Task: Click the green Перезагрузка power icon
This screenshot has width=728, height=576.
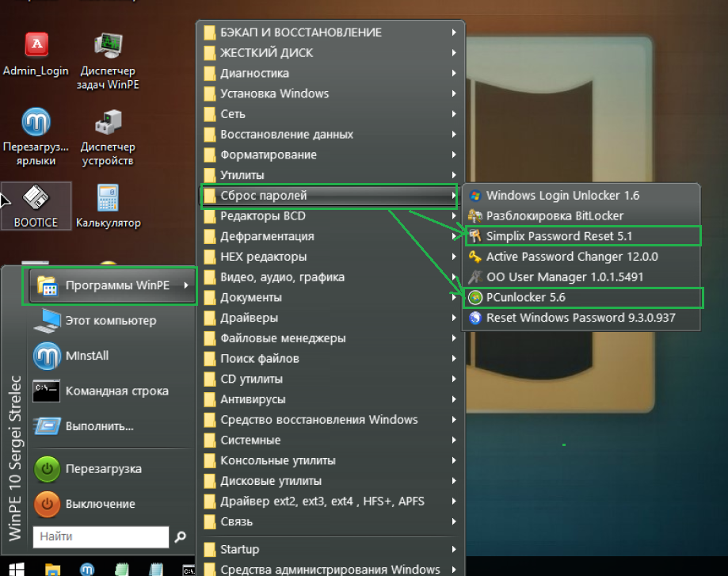Action: (47, 469)
